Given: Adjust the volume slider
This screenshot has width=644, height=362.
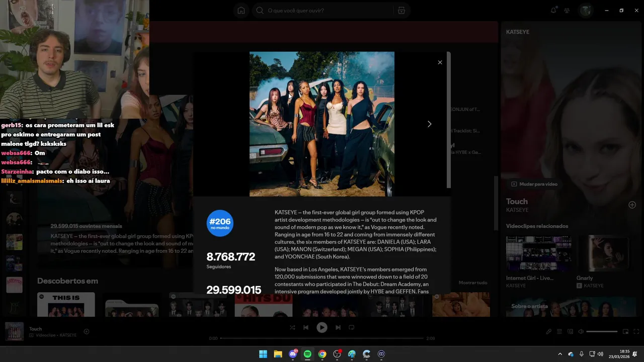Looking at the screenshot, I should point(602,332).
